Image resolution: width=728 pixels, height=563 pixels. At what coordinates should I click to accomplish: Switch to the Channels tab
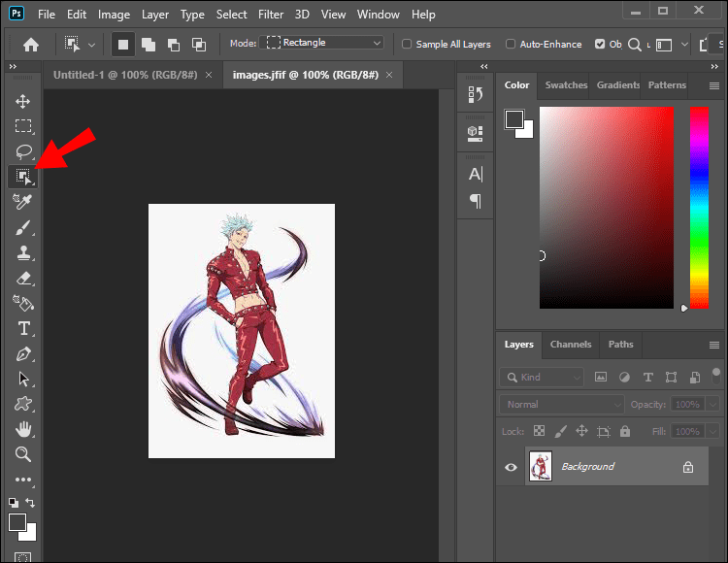571,345
